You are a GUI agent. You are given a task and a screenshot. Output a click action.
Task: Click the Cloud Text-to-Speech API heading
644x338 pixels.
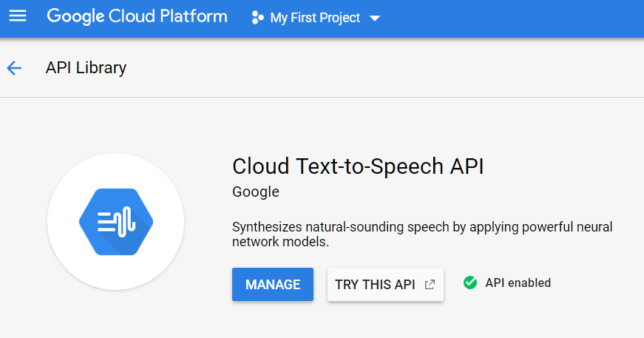(358, 166)
